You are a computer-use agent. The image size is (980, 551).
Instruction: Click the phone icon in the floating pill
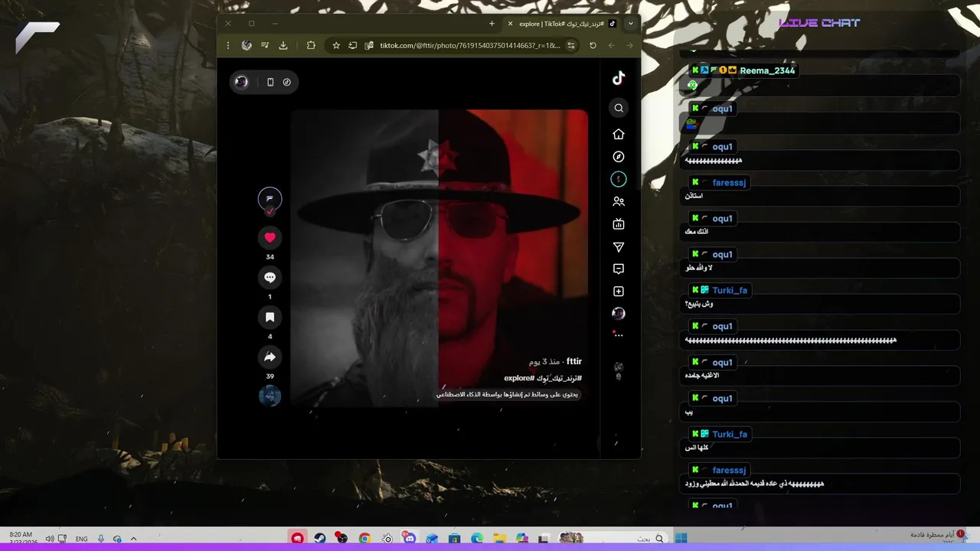coord(270,82)
